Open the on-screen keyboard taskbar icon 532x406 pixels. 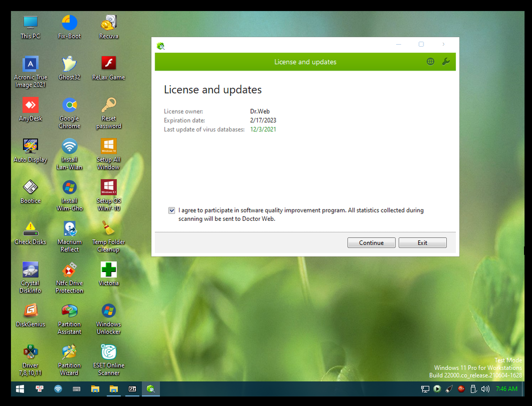point(77,389)
